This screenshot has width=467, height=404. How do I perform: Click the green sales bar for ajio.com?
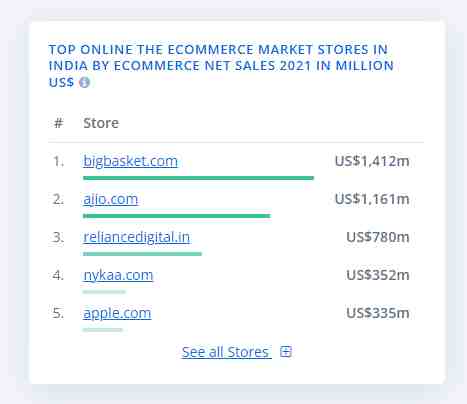click(x=177, y=216)
